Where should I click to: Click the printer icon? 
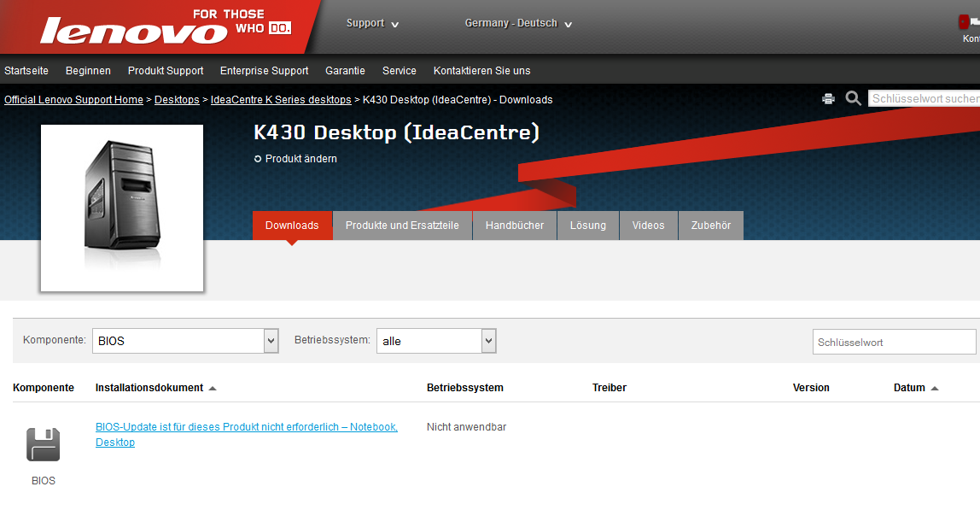828,99
